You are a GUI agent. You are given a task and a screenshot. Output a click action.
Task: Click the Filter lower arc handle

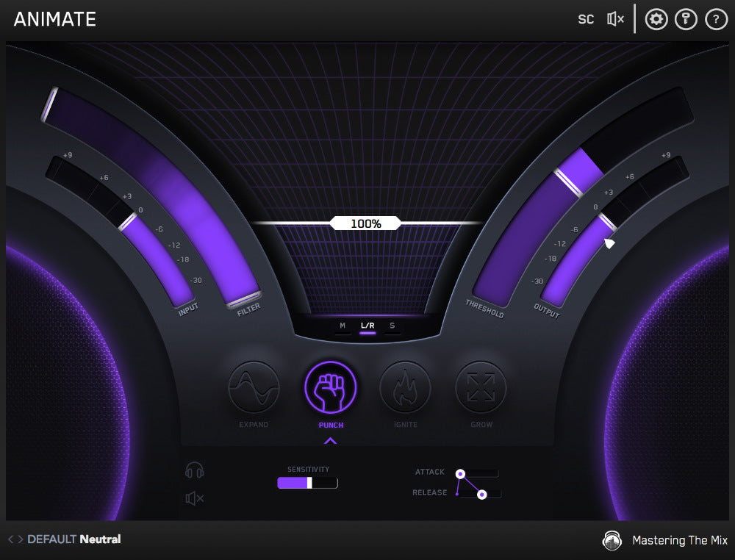tap(244, 299)
